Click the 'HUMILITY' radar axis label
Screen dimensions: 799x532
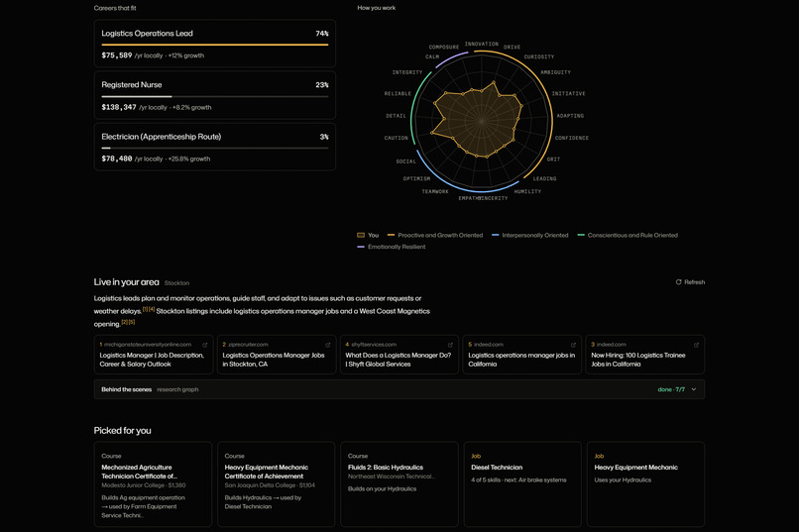click(x=527, y=191)
